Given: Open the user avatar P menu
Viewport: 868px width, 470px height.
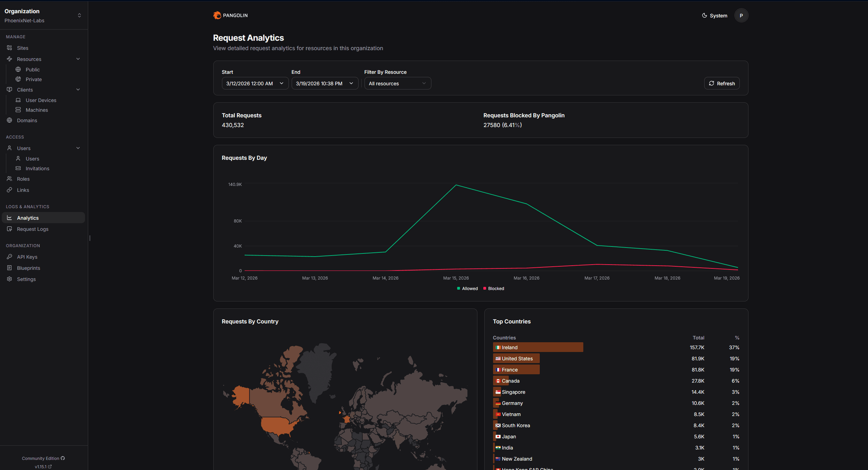Looking at the screenshot, I should tap(741, 16).
